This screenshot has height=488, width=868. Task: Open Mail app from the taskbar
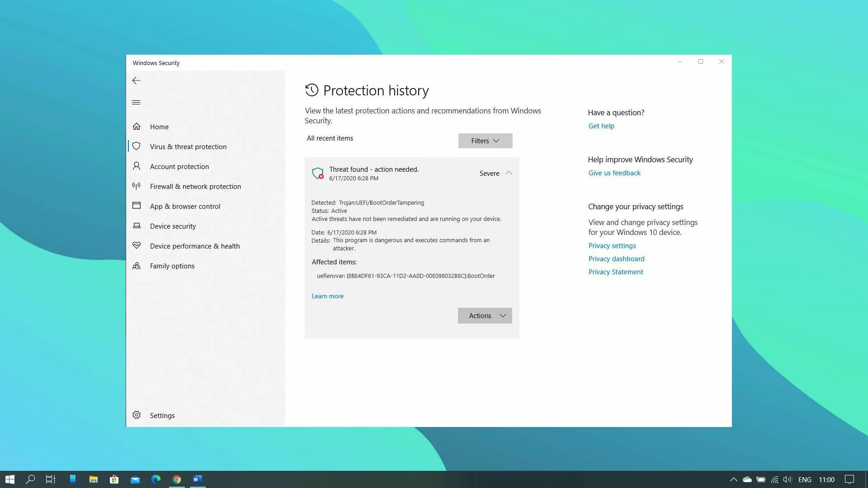[x=135, y=479]
